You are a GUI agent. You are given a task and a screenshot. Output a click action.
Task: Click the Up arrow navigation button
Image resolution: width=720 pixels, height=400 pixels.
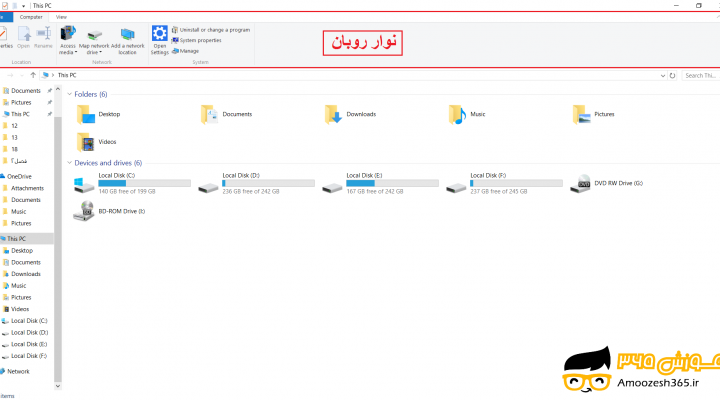click(x=33, y=75)
